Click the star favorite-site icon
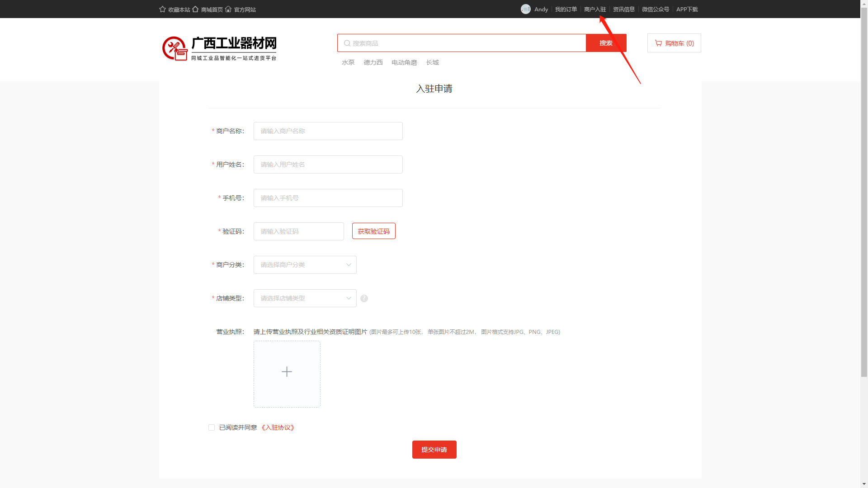868x488 pixels. coord(162,9)
